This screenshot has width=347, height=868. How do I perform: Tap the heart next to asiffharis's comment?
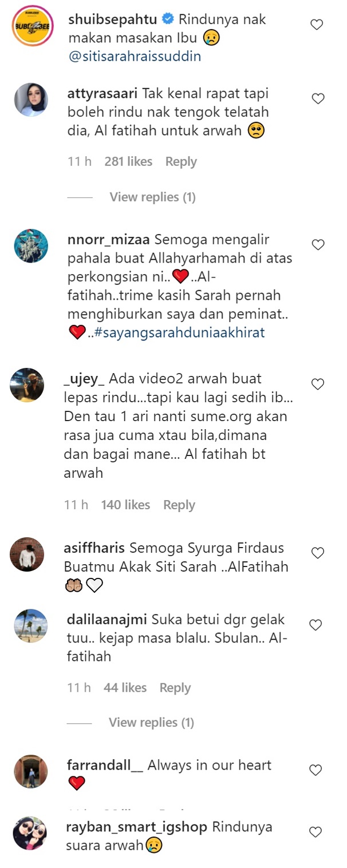317,553
